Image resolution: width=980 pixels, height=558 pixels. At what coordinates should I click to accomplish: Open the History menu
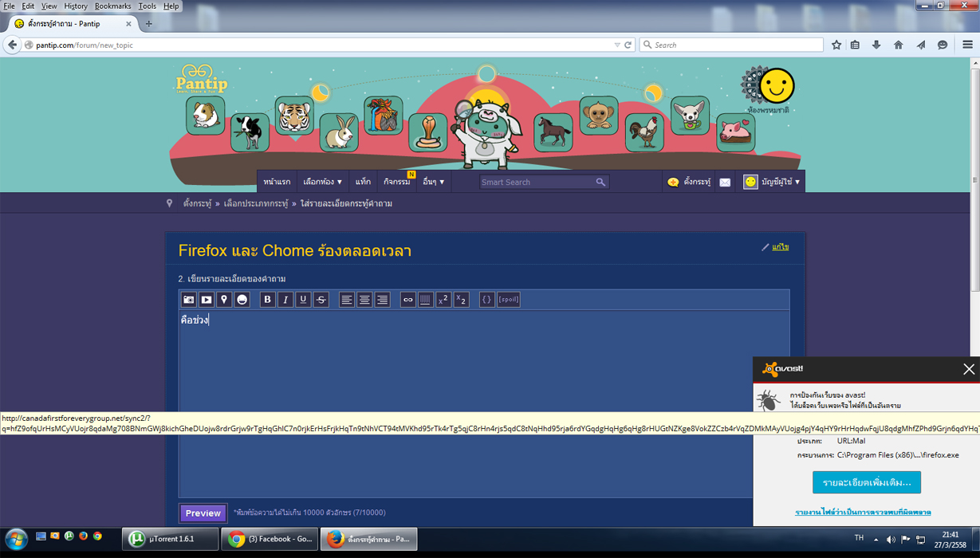[76, 6]
